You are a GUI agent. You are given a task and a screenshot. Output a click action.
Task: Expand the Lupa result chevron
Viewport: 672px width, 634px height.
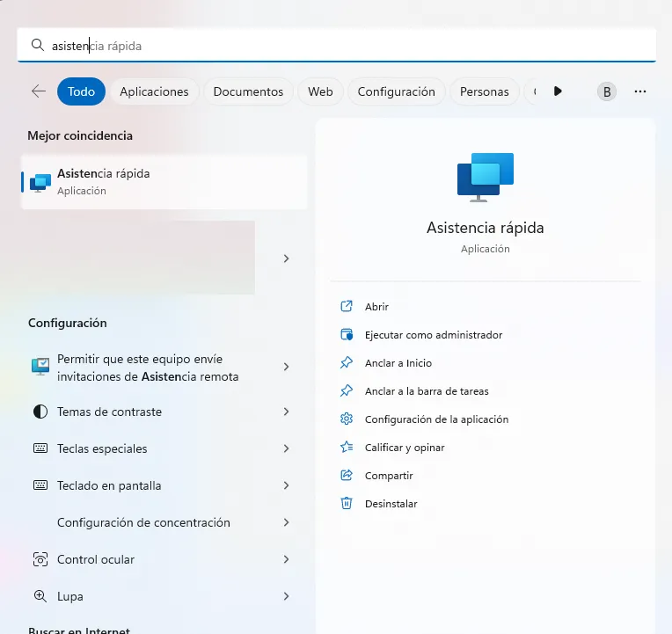tap(286, 596)
